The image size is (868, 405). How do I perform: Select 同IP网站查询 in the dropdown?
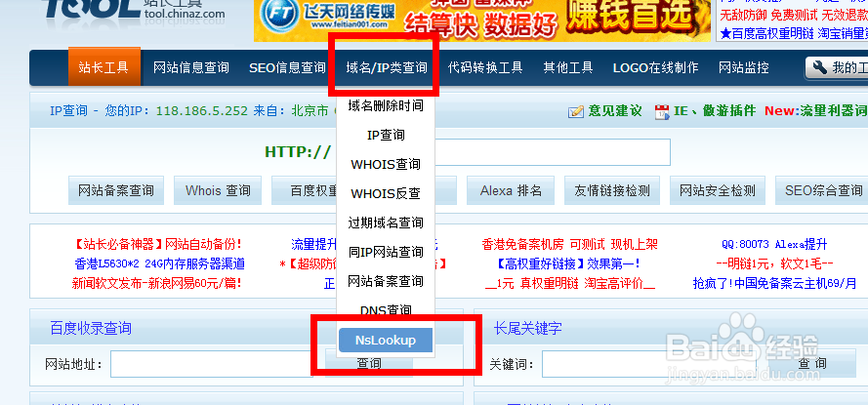tap(386, 253)
